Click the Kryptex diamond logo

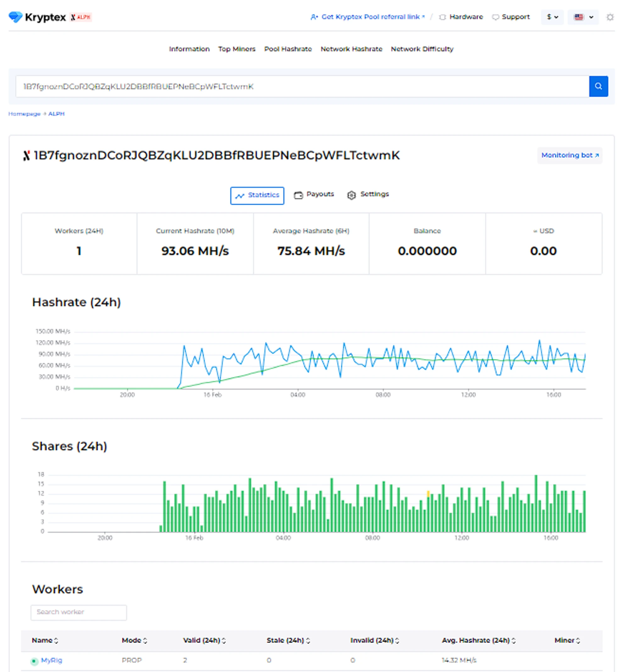[x=15, y=17]
